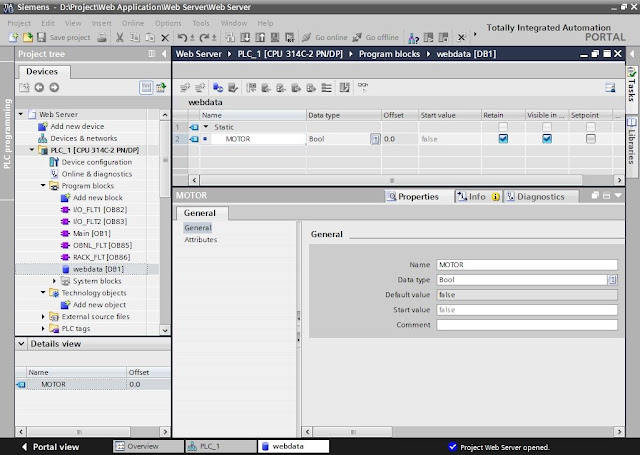Switch to Portal view
Image resolution: width=640 pixels, height=455 pixels.
[50, 447]
